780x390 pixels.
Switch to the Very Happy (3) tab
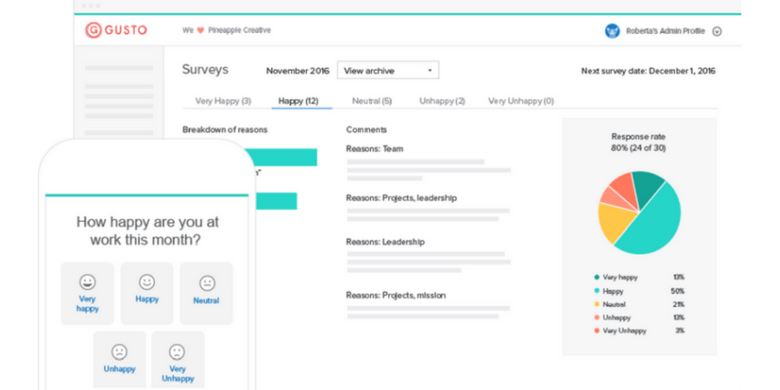[223, 101]
